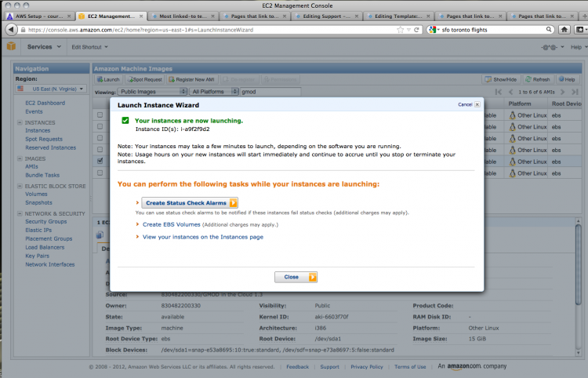Switch to the Editing Template browser tab
The height and width of the screenshot is (378, 588).
398,16
